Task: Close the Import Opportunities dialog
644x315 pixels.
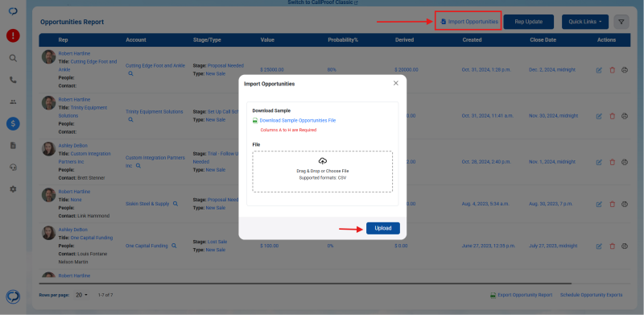Action: click(x=396, y=83)
